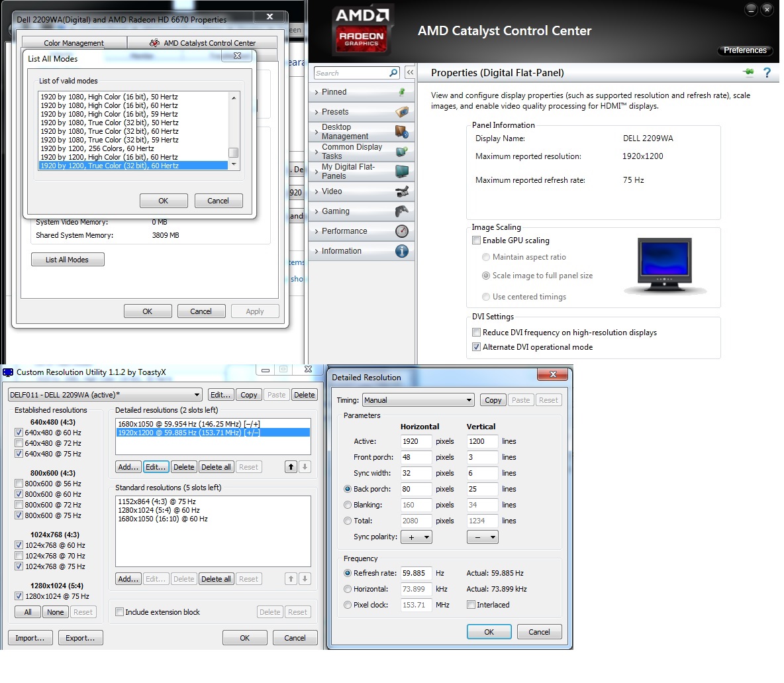The image size is (784, 683).
Task: Collapse sidebar with double-chevron icon
Action: point(410,73)
